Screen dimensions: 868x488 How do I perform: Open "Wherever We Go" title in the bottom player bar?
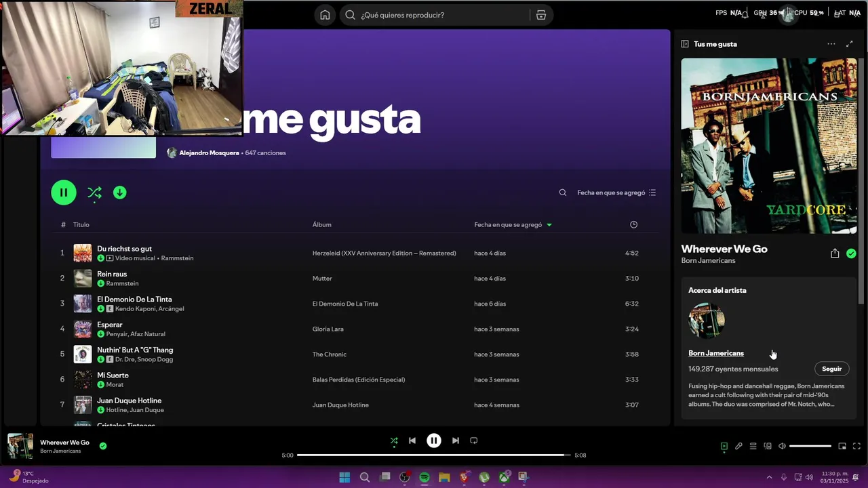[64, 443]
